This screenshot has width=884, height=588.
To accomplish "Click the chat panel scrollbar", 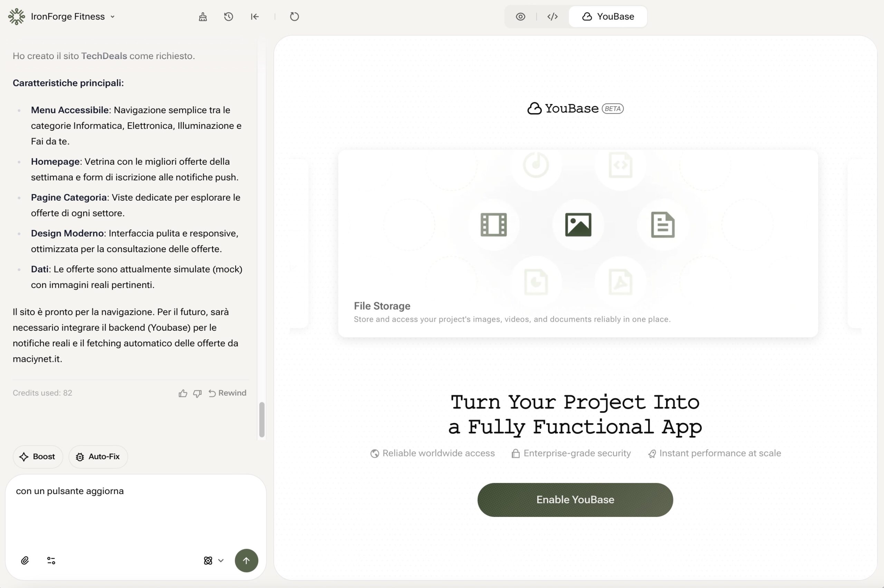I will click(x=262, y=419).
